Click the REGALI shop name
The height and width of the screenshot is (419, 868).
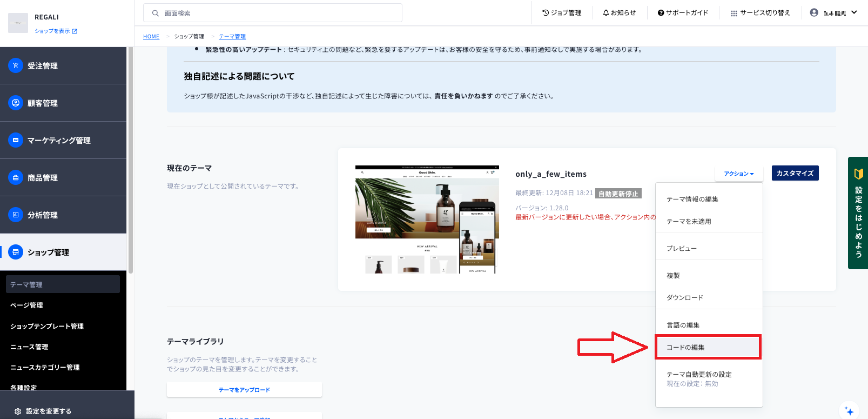click(x=46, y=17)
